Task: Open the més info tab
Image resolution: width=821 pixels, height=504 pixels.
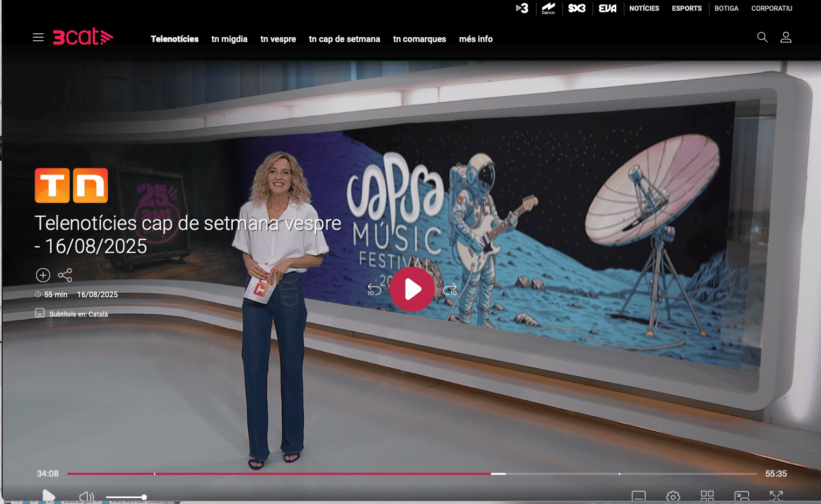Action: (x=476, y=39)
